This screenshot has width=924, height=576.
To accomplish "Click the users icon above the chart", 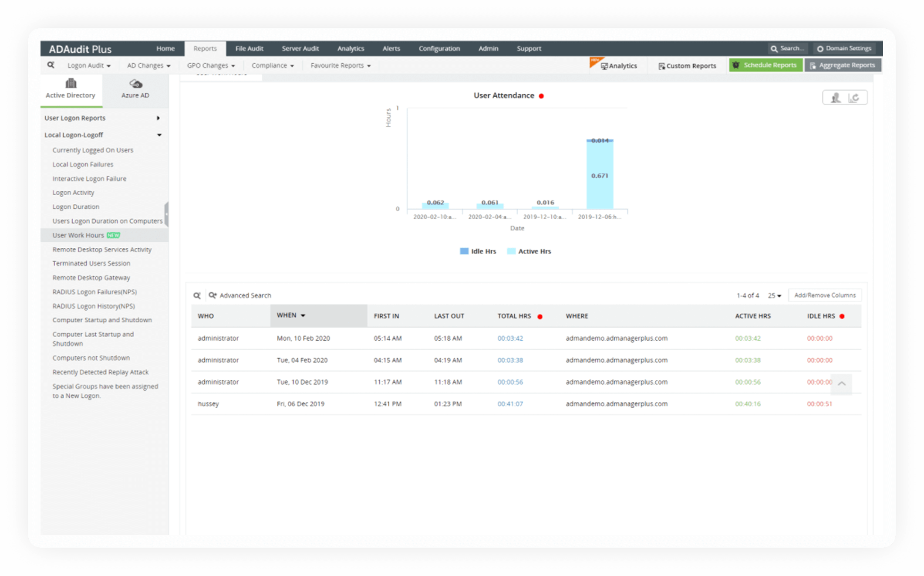I will coord(835,98).
